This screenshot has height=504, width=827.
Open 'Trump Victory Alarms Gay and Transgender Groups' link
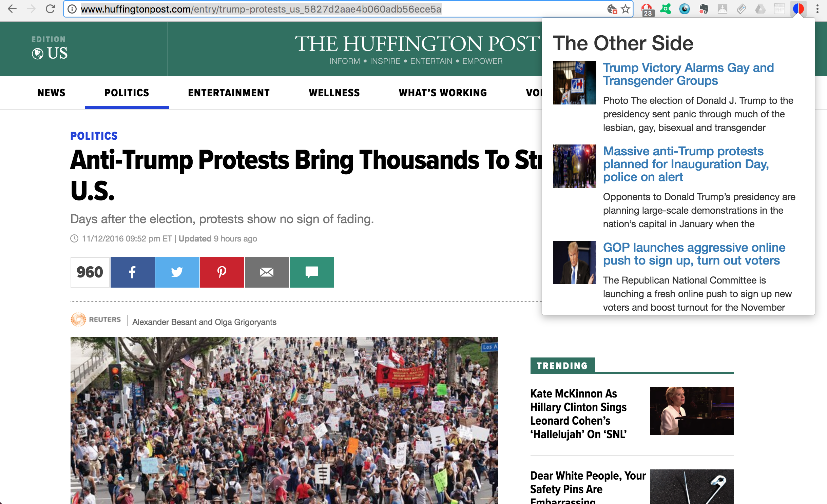688,74
